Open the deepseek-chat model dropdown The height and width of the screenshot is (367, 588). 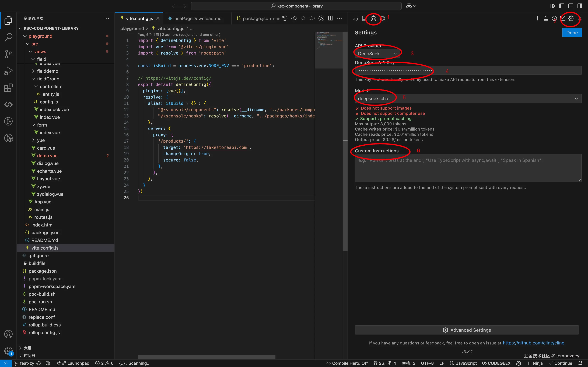tap(468, 99)
